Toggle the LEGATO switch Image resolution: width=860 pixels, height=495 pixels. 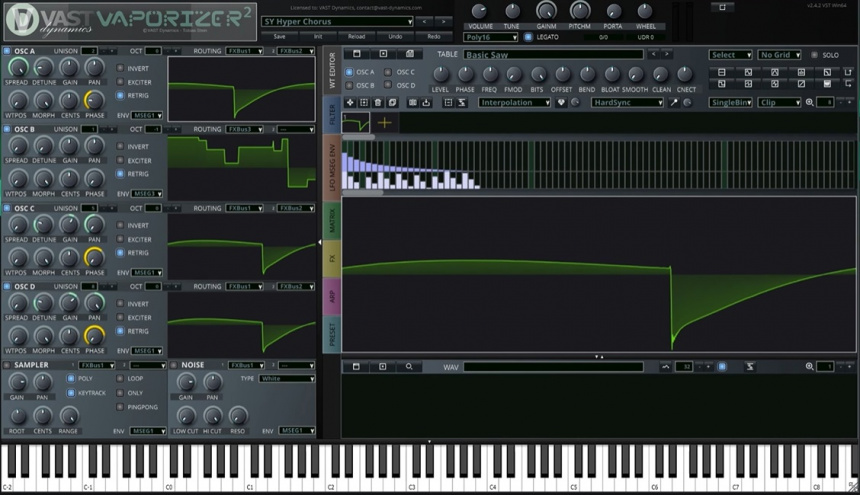(x=528, y=37)
